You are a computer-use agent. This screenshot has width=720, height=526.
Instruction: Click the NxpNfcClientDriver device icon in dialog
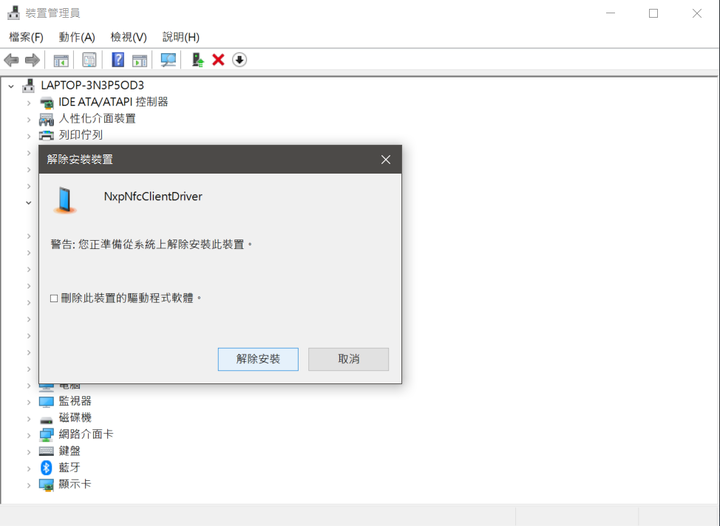point(65,200)
